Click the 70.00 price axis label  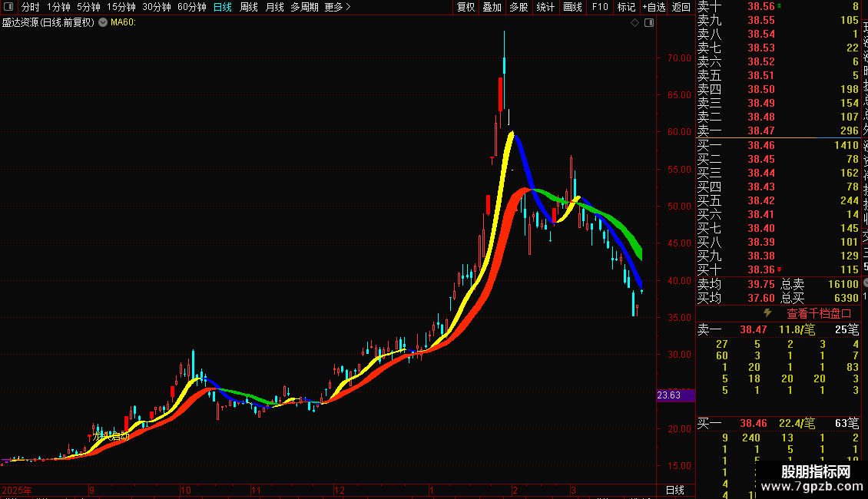[x=679, y=58]
